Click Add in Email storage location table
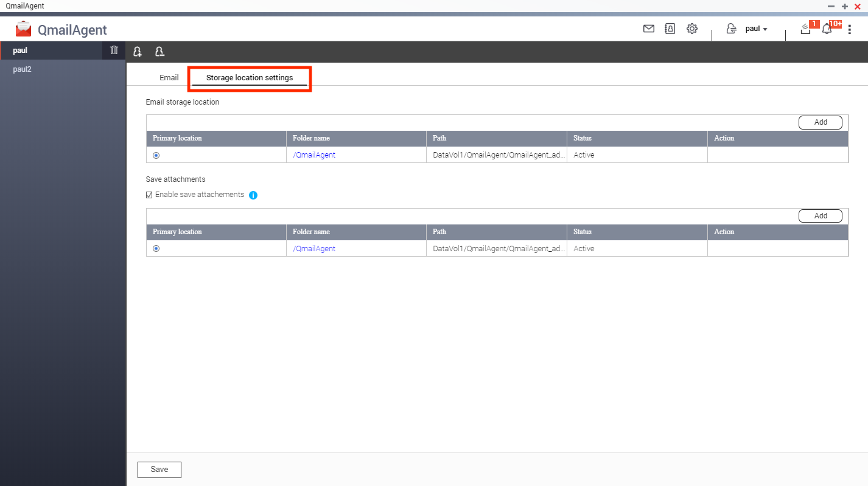Screen dimensions: 868x486 [820, 122]
